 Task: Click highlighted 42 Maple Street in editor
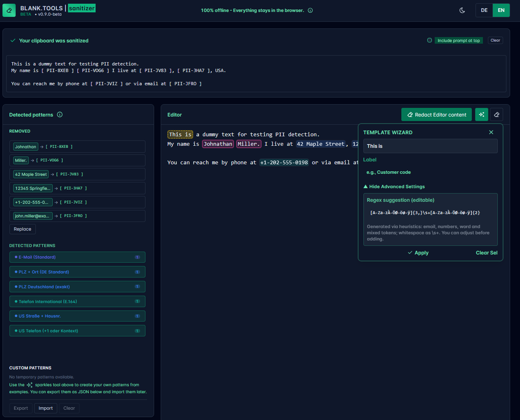[321, 144]
